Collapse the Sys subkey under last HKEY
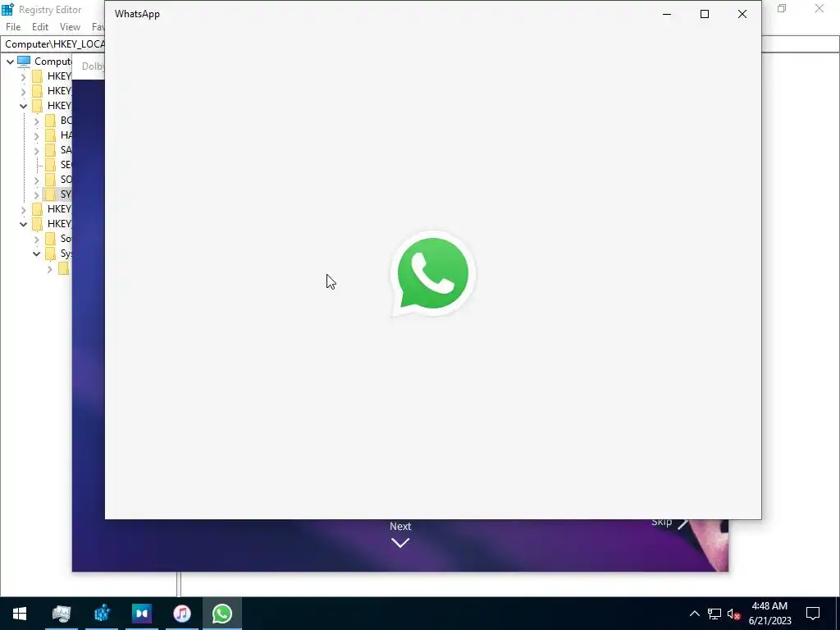The width and height of the screenshot is (840, 630). [x=36, y=253]
